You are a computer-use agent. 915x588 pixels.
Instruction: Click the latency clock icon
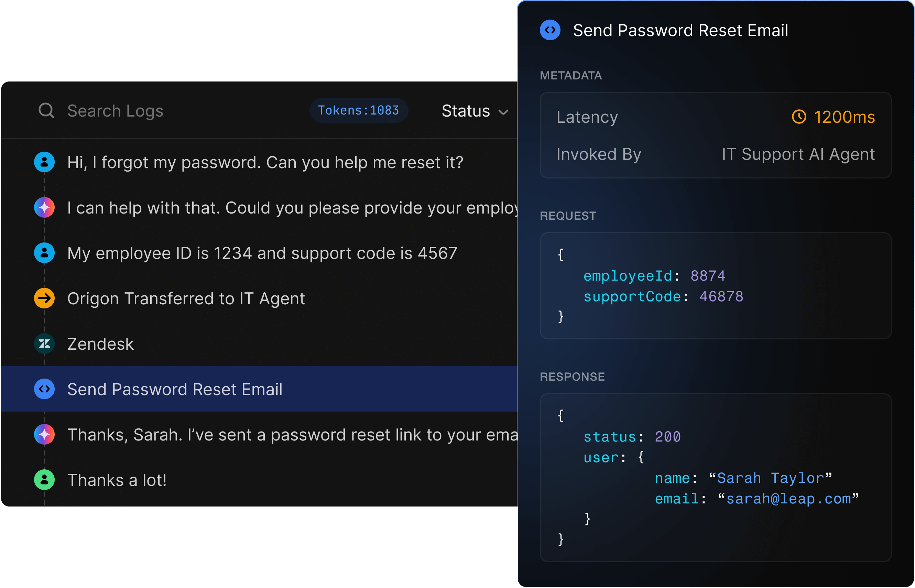click(799, 117)
